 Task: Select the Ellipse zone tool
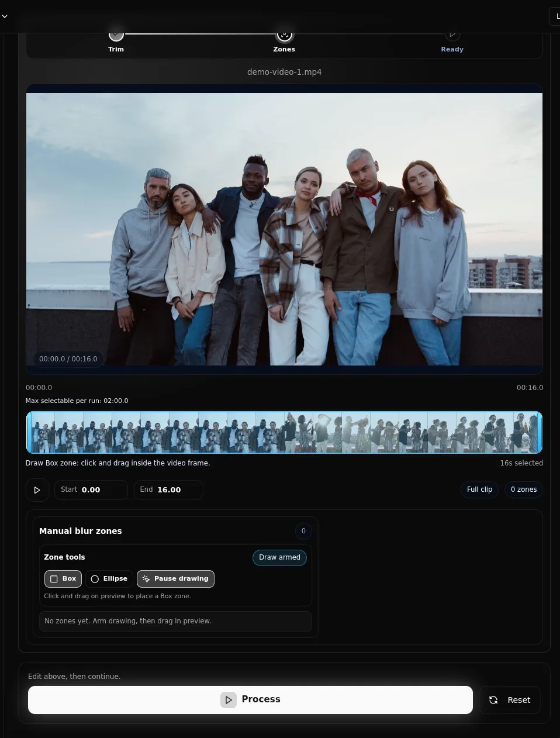pyautogui.click(x=109, y=579)
